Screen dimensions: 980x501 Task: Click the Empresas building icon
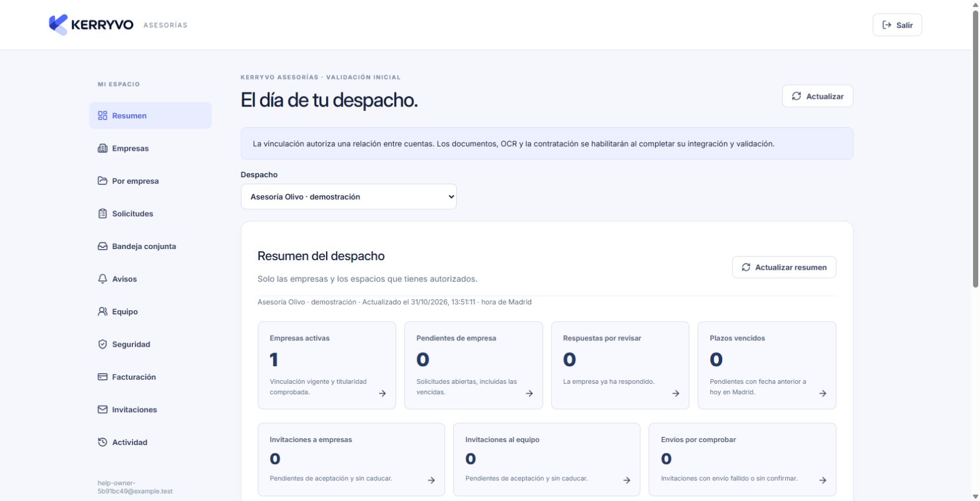102,148
